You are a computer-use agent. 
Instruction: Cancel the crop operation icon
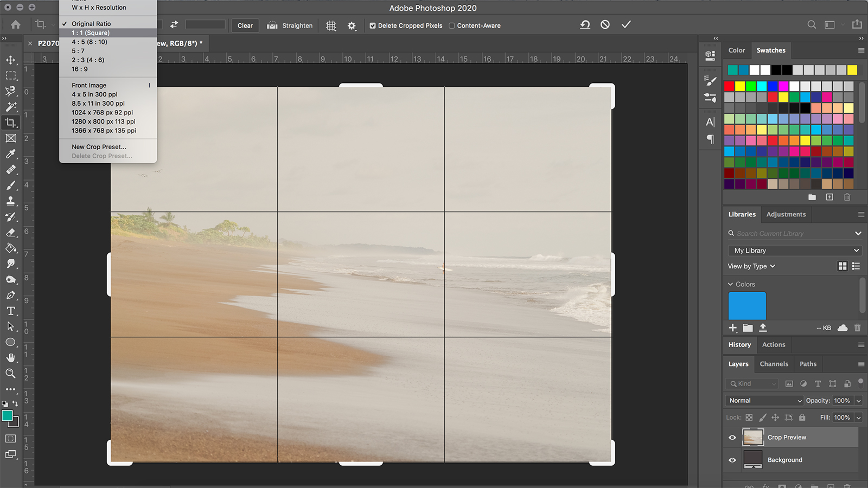coord(605,24)
